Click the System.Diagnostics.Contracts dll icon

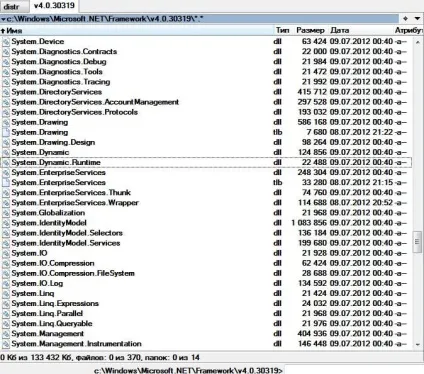pos(6,52)
